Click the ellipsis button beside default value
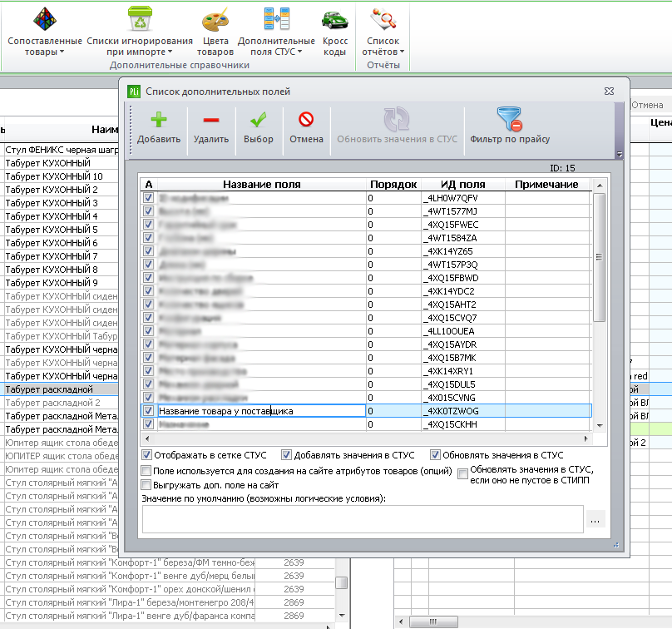Screen dimensions: 672x629 click(x=595, y=521)
